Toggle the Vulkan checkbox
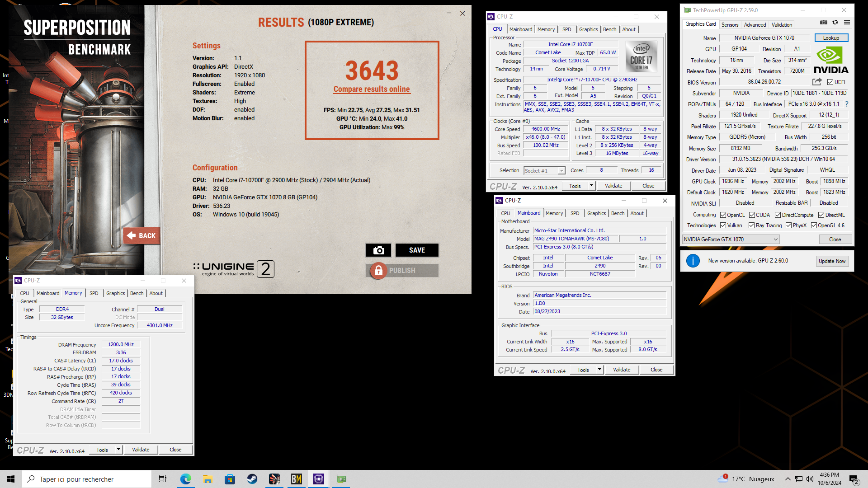 723,225
